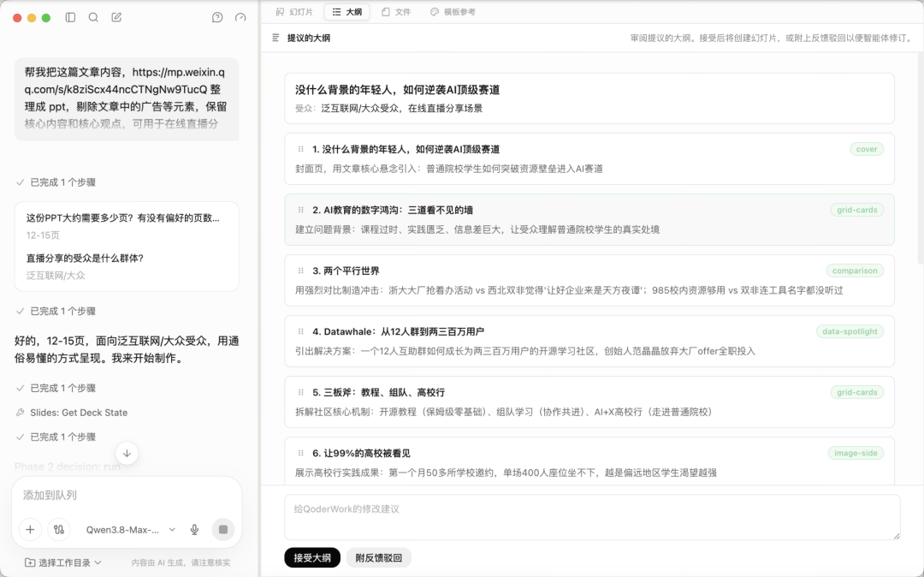Viewport: 924px width, 577px height.
Task: Click Slides: Get Deck State step
Action: 72,413
